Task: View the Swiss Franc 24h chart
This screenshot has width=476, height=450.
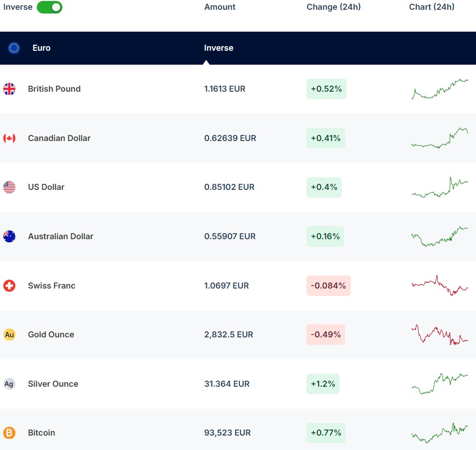Action: 440,285
